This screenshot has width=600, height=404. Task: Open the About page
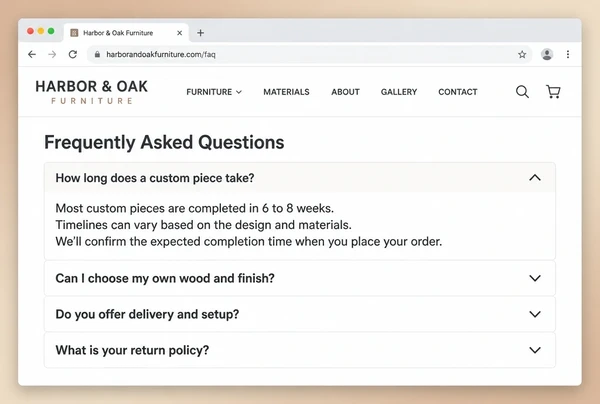[346, 92]
